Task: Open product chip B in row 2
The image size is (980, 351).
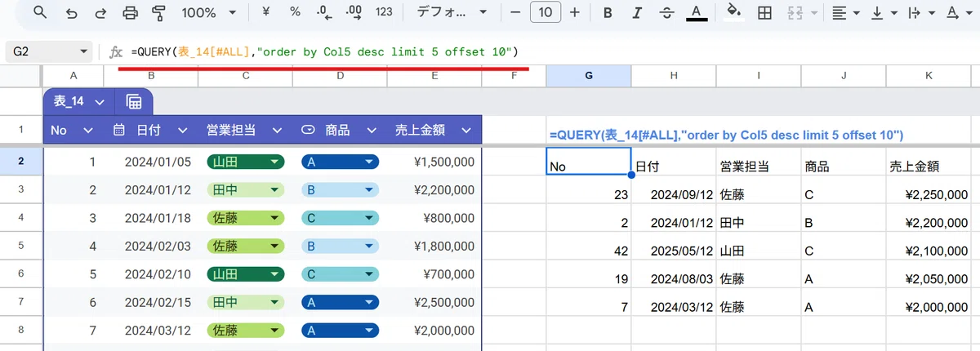Action: tap(340, 189)
